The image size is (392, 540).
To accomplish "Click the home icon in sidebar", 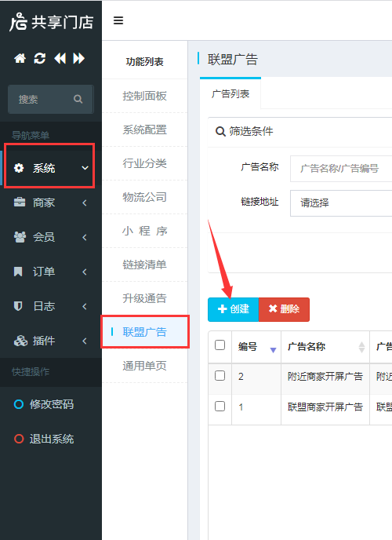I will (20, 58).
